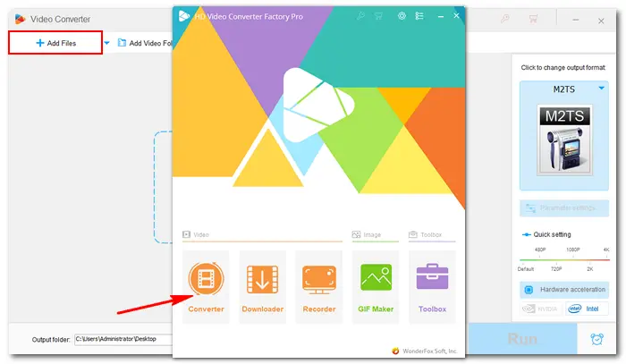Click the shopping cart icon in launcher title bar
The width and height of the screenshot is (626, 364).
377,16
